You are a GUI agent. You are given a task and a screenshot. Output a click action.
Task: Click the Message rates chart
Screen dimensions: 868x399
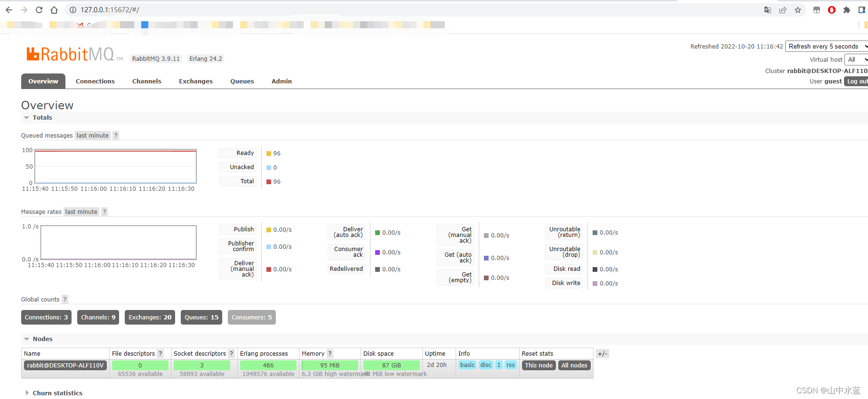pyautogui.click(x=119, y=242)
